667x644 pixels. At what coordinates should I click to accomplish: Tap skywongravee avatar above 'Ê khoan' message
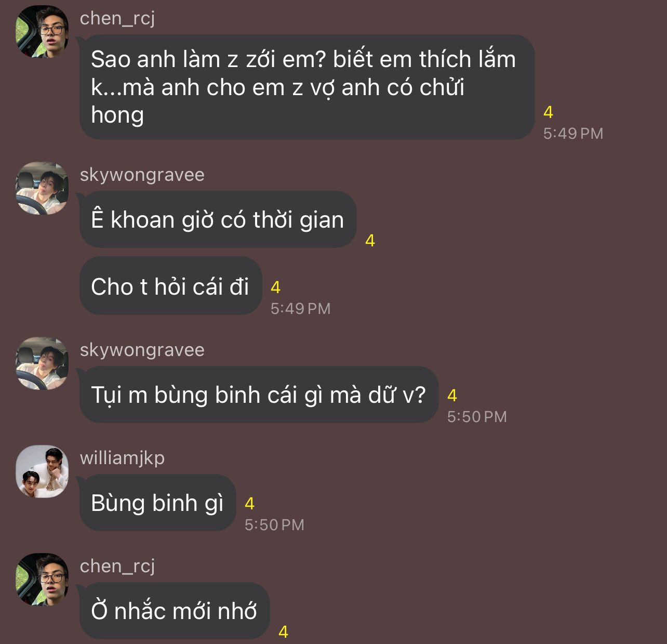coord(42,188)
